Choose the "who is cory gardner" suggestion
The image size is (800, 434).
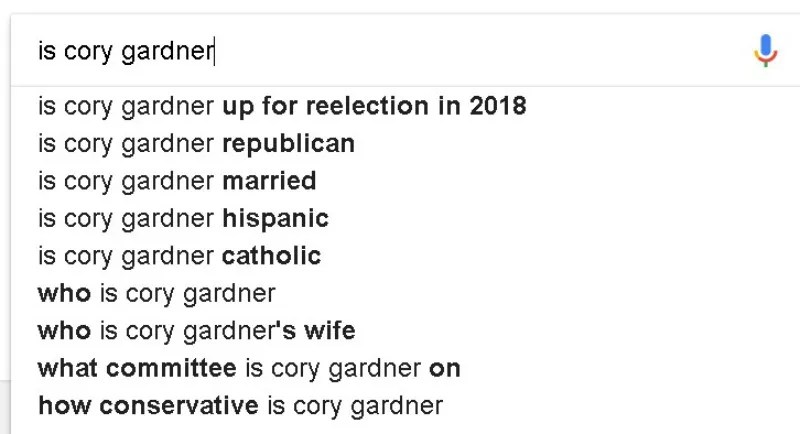click(x=156, y=294)
